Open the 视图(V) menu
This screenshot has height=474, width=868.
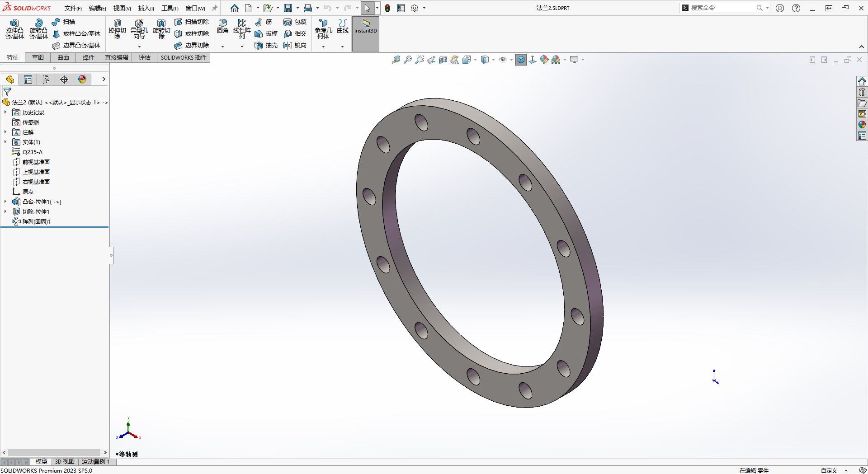click(122, 8)
